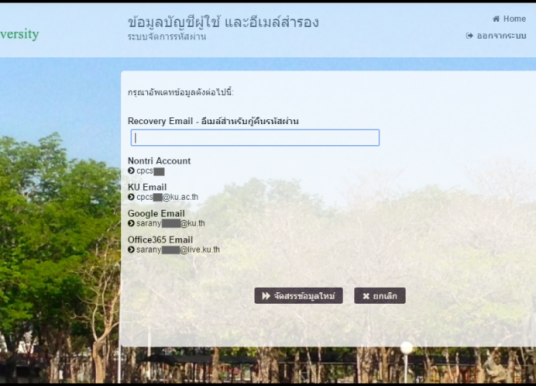Click the Home house icon
This screenshot has height=386, width=536.
tap(496, 19)
